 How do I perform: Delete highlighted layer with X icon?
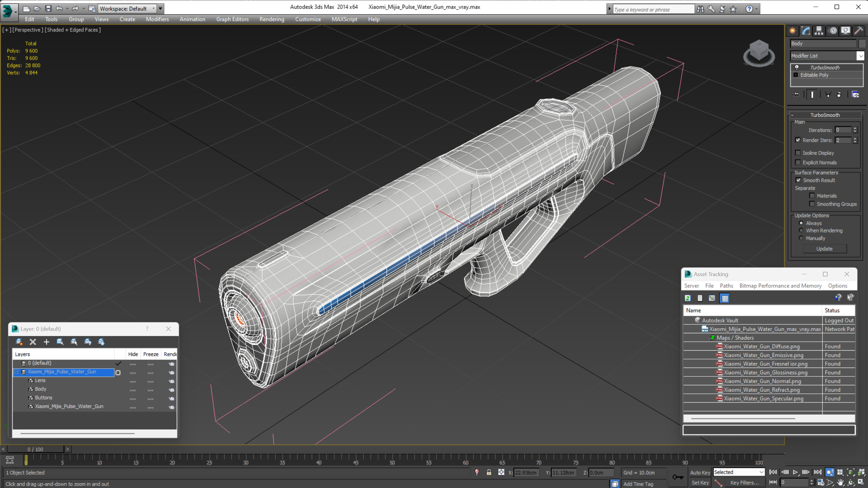pos(33,342)
